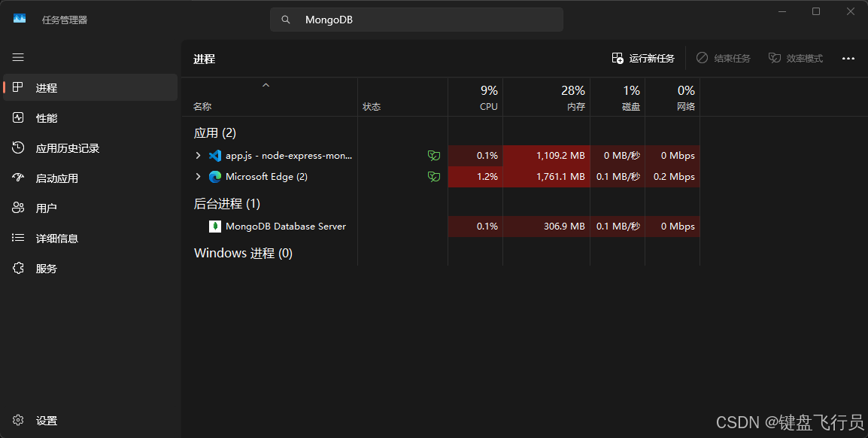
Task: Open the three-dot more options menu
Action: 848,58
